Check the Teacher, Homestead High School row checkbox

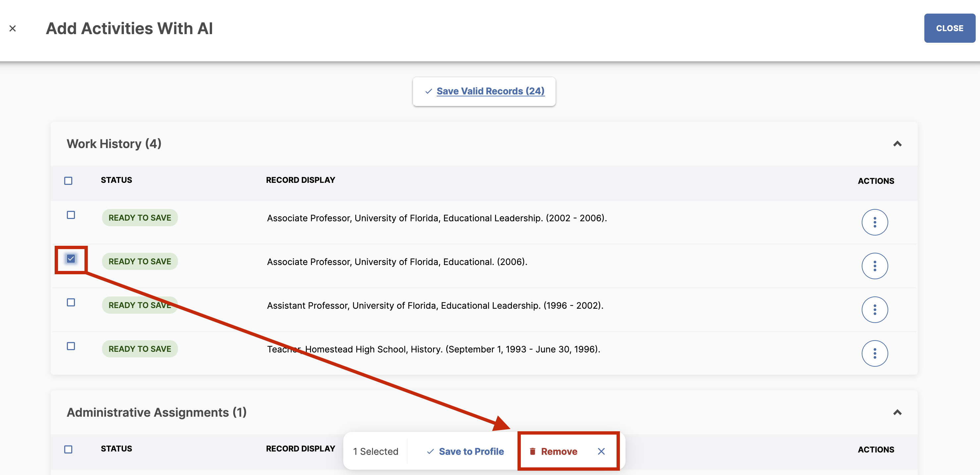pos(71,346)
